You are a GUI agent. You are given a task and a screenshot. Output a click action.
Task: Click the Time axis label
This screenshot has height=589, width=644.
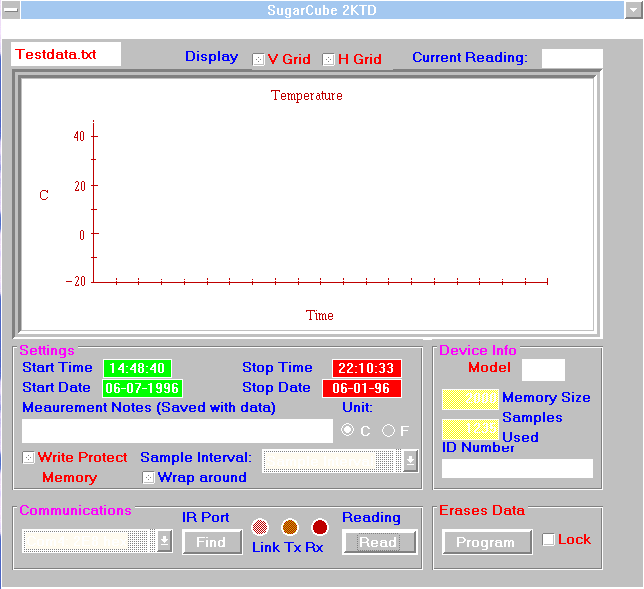coord(320,315)
